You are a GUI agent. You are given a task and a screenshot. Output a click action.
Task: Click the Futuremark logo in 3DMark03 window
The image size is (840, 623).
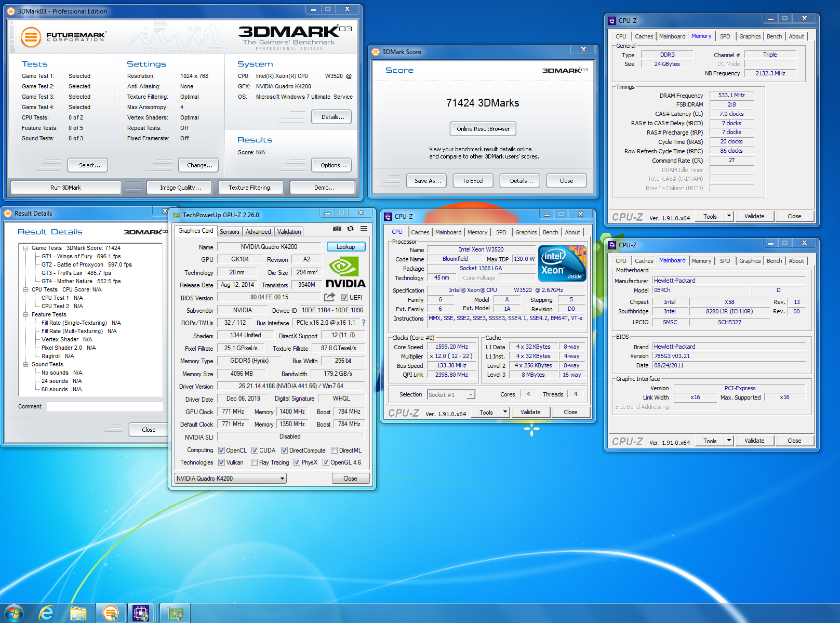pos(63,37)
